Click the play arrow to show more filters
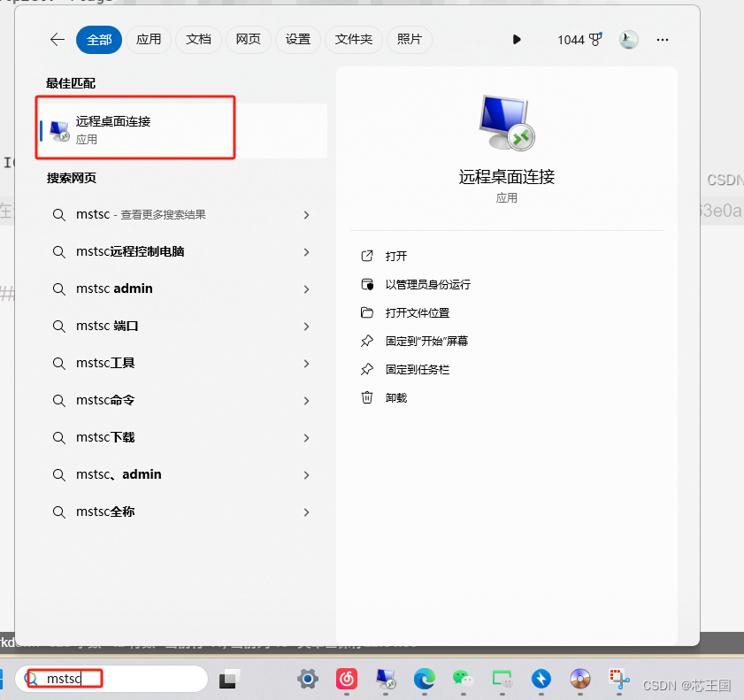 click(517, 40)
